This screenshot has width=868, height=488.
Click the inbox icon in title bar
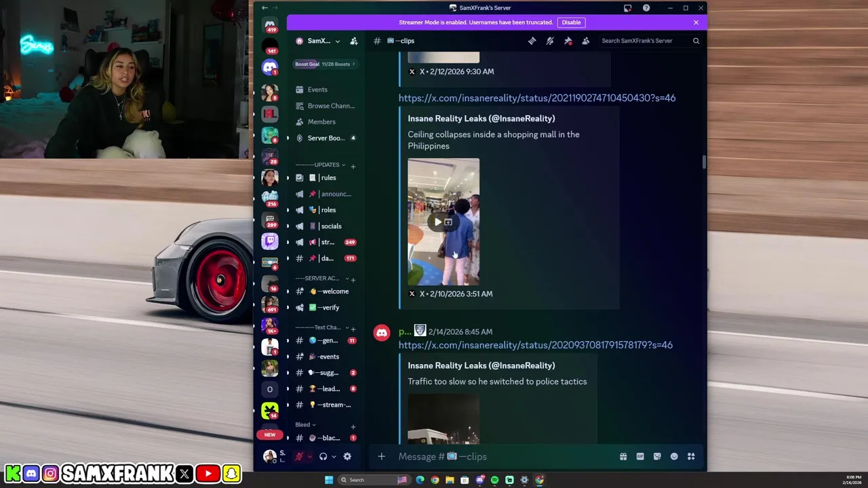pos(628,8)
